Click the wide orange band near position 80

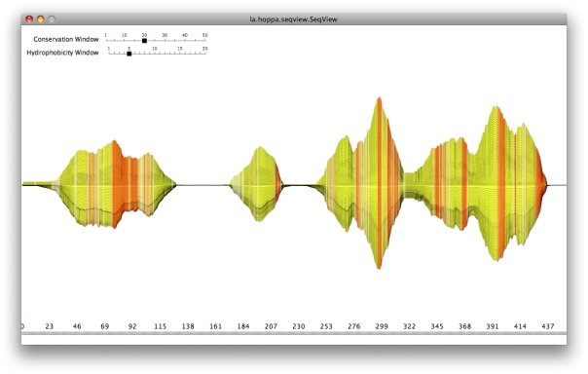pyautogui.click(x=117, y=184)
